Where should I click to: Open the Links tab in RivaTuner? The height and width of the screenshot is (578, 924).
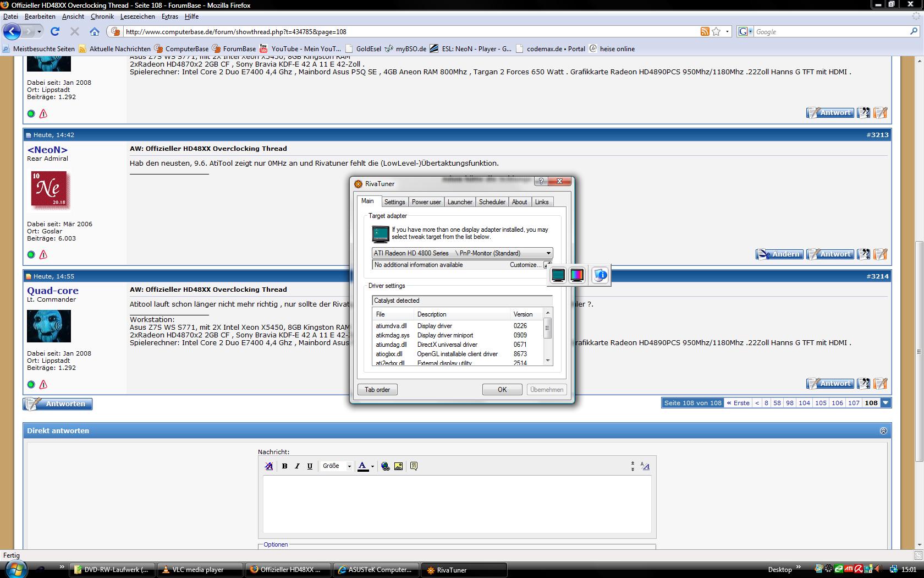[x=542, y=202]
